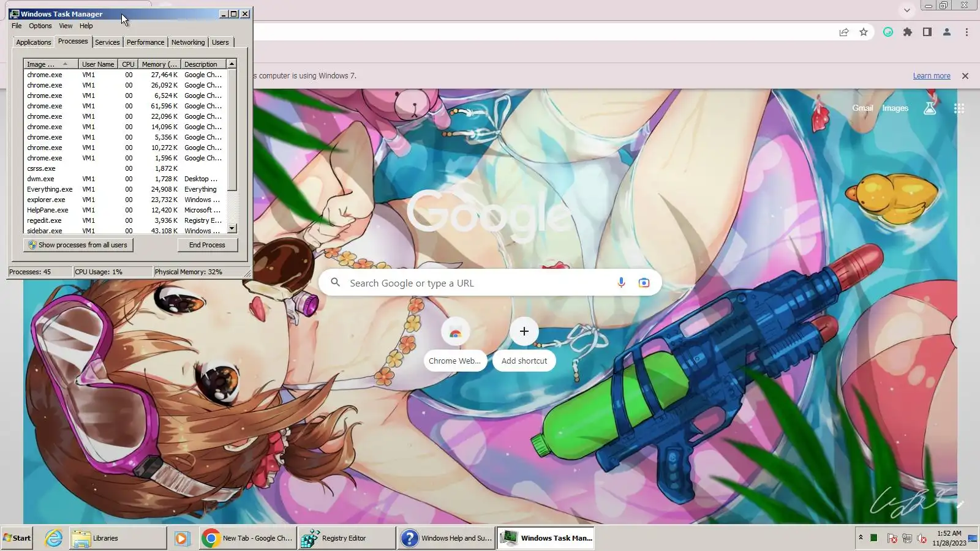Screen dimensions: 980x551
Task: Open the Action Center flag icon
Action: 892,539
